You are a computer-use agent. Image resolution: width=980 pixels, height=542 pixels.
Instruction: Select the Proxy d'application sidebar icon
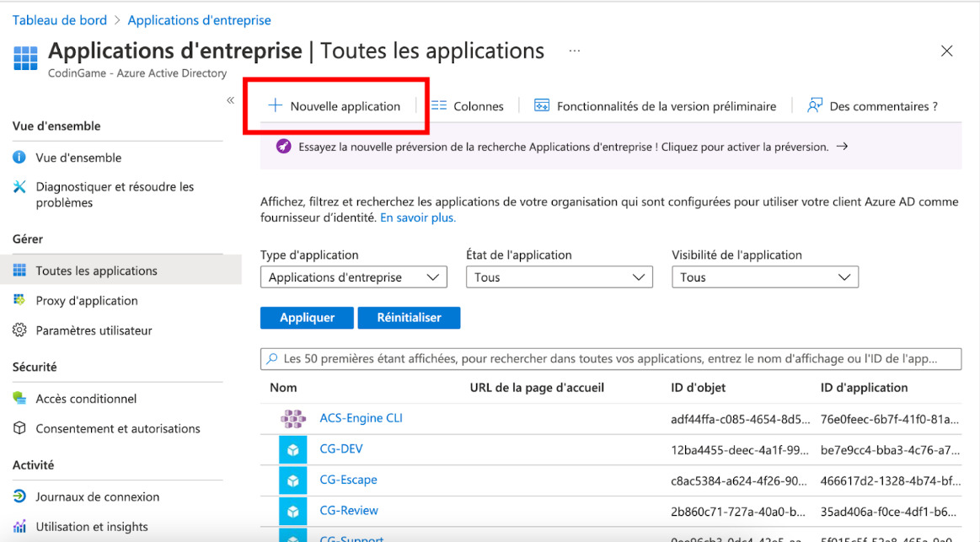click(x=19, y=300)
